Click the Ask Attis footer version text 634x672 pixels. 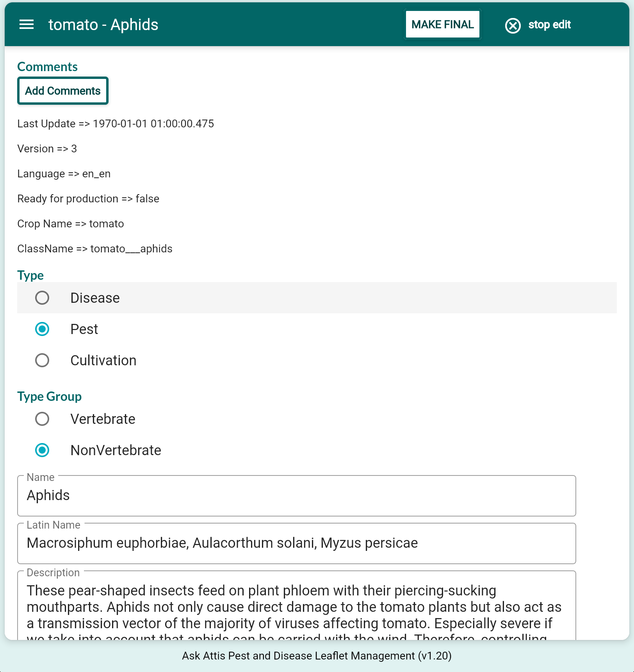317,656
